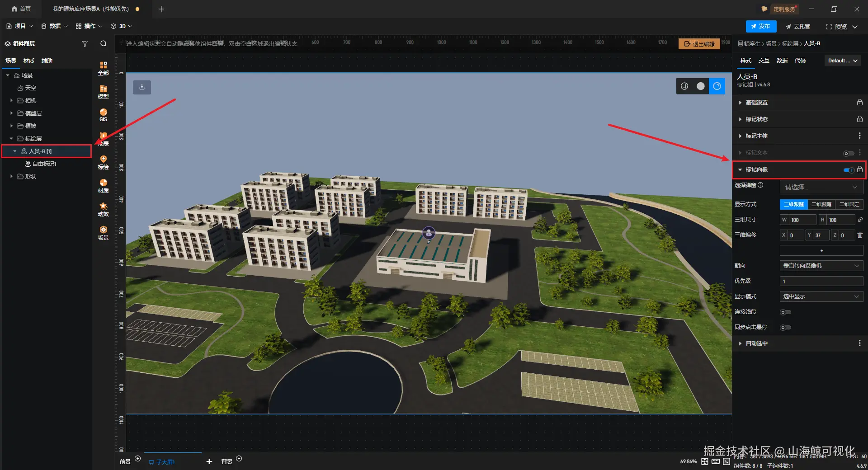Screen dimensions: 868x470
Task: Switch to the 辅助 layer tab
Action: click(47, 61)
